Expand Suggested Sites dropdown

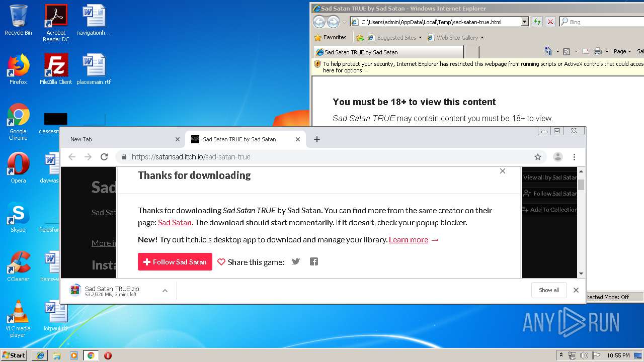420,38
